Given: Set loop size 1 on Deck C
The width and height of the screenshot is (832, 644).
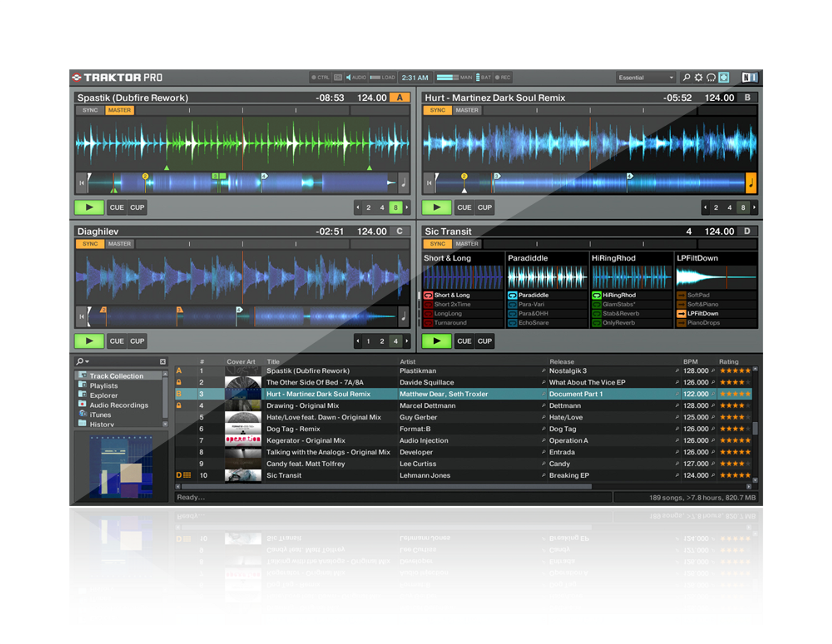Looking at the screenshot, I should click(x=368, y=341).
